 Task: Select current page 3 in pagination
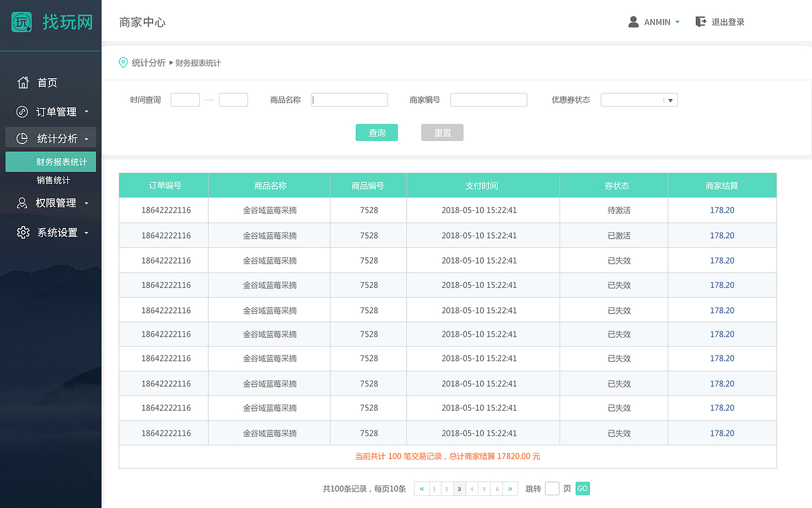pos(459,488)
